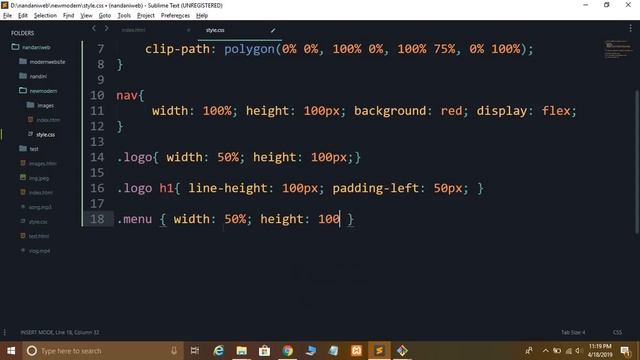Click the 'red' background value on line 11

[x=451, y=111]
